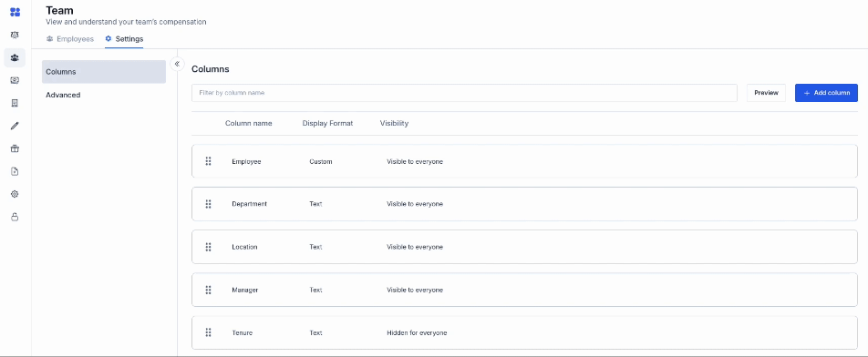Click the Tenure row drag handle
The image size is (868, 357).
point(208,332)
